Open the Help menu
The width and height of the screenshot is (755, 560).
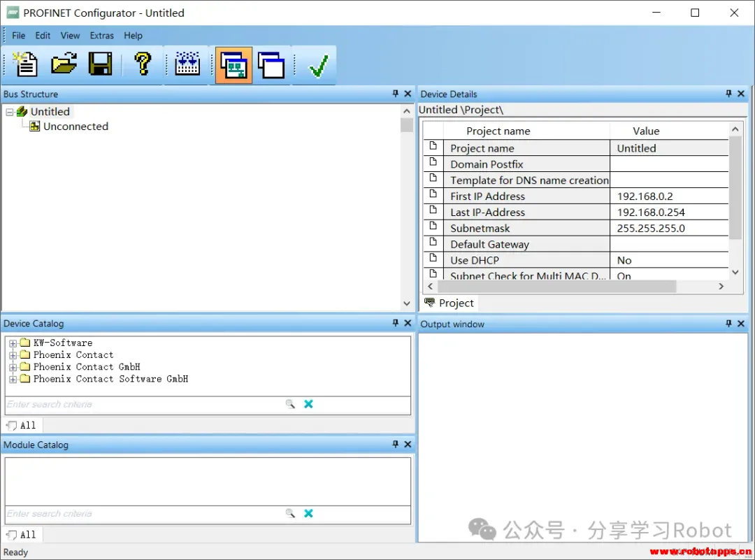pos(133,36)
